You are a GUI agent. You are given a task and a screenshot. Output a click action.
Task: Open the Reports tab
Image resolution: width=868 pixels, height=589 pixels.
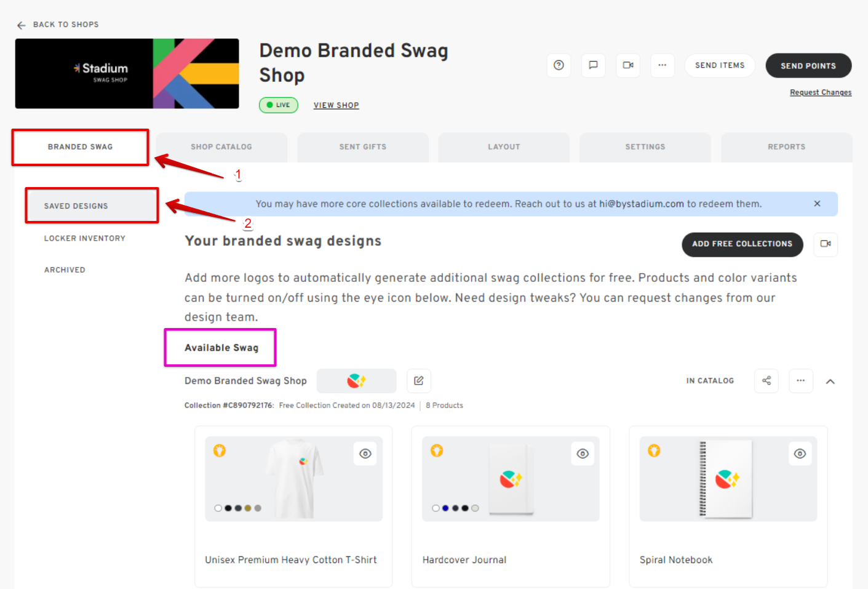tap(787, 147)
